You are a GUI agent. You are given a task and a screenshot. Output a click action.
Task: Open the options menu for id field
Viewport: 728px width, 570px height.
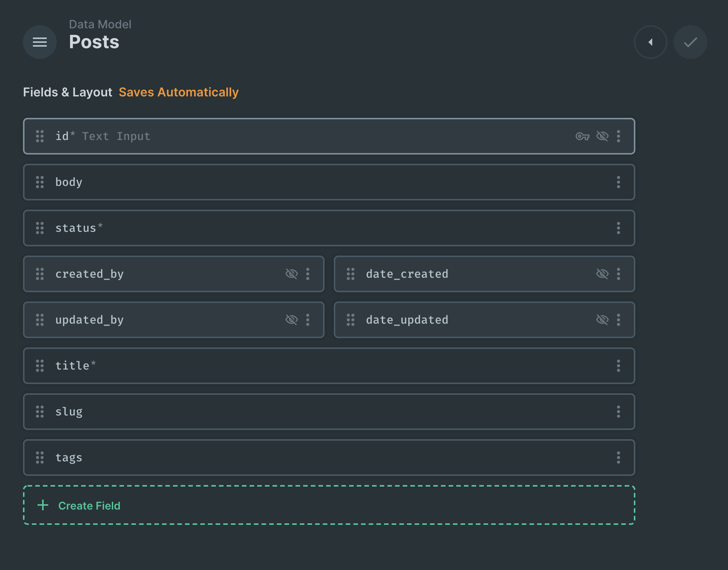click(x=619, y=136)
